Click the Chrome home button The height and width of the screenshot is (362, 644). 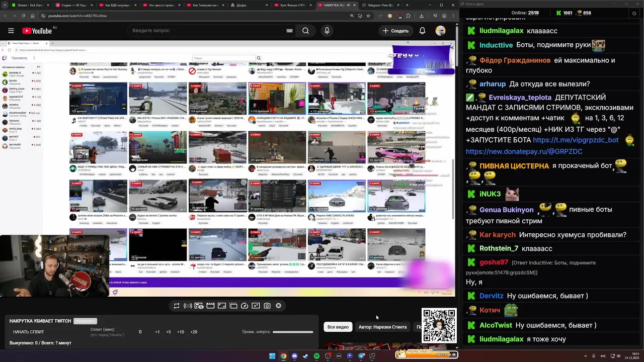pyautogui.click(x=33, y=16)
